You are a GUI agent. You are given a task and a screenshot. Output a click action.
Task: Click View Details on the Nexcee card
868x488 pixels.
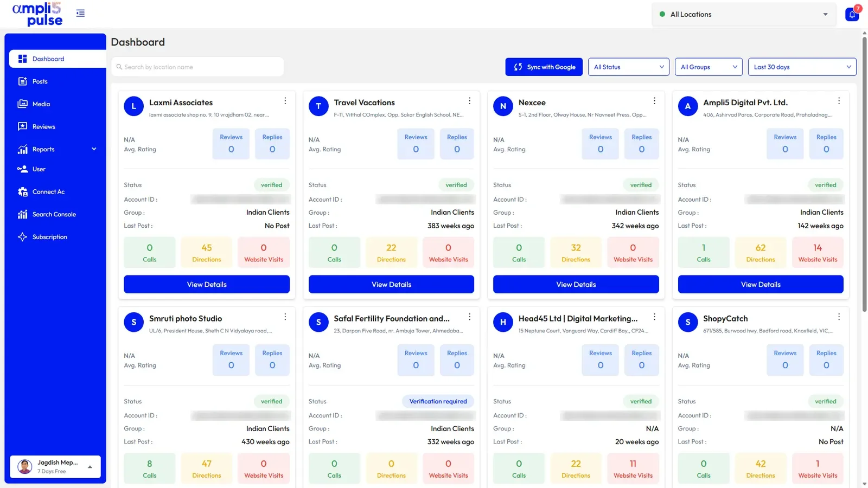576,285
